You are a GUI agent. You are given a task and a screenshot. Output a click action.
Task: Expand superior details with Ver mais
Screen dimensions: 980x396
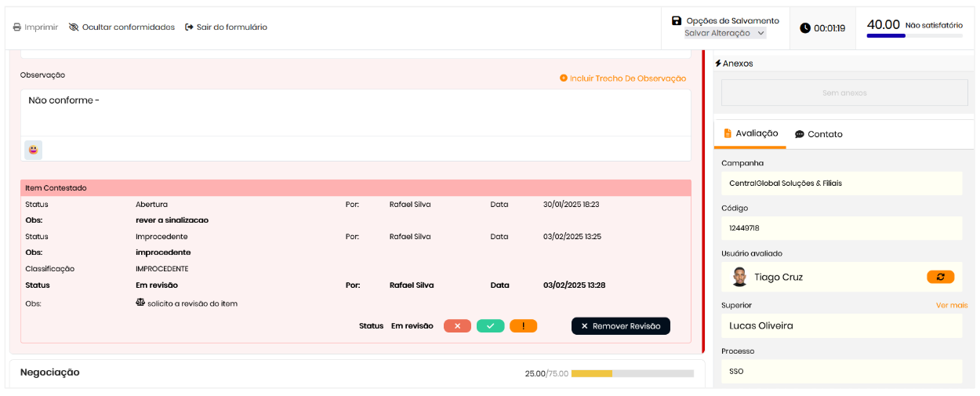(951, 305)
